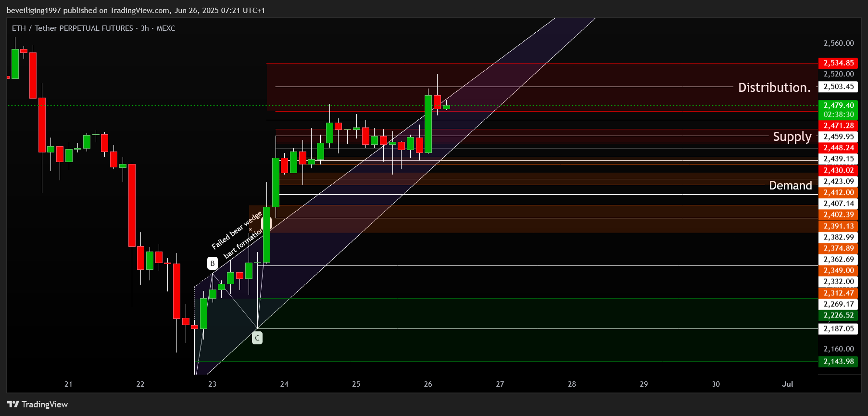Image resolution: width=868 pixels, height=416 pixels.
Task: Click the 2,423.09 price label
Action: click(838, 181)
